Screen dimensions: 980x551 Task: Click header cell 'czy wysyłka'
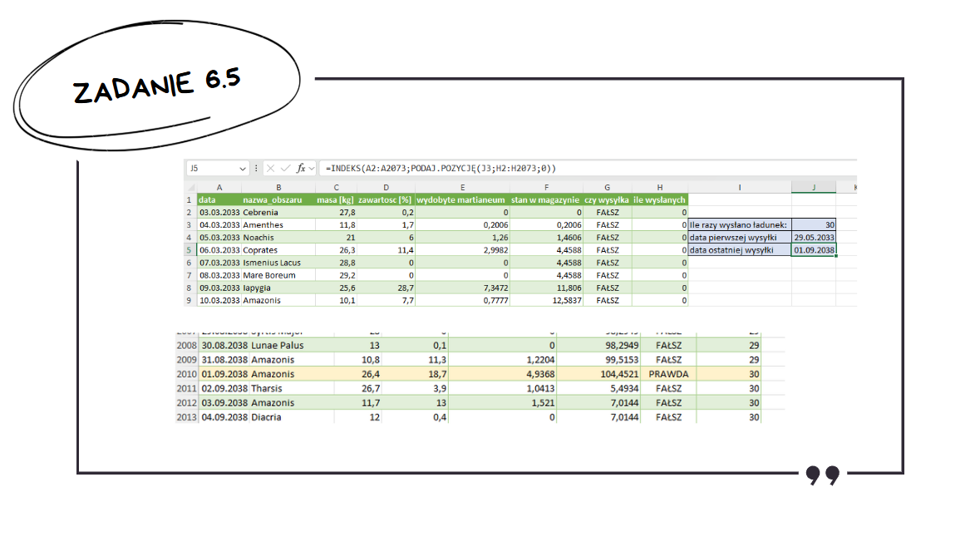[x=607, y=200]
